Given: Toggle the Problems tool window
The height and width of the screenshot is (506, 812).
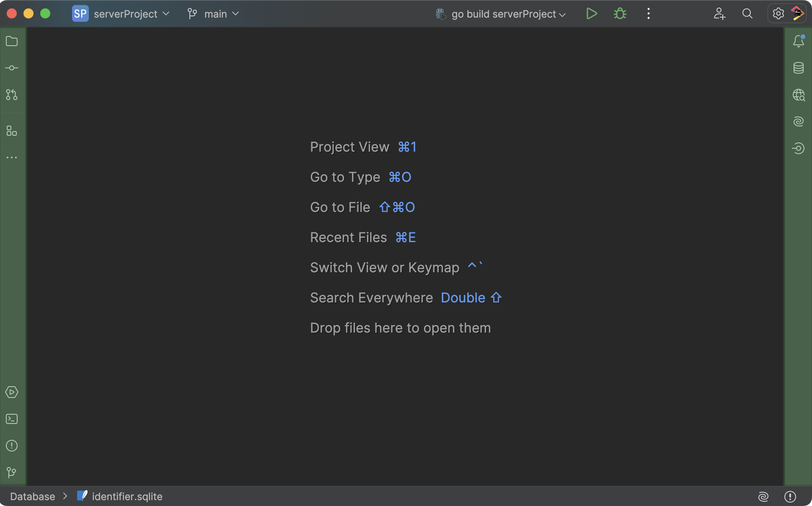Looking at the screenshot, I should tap(12, 446).
